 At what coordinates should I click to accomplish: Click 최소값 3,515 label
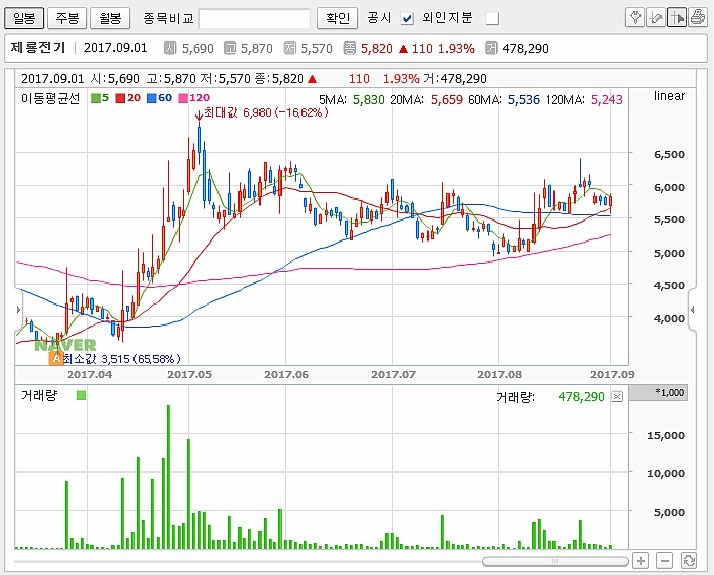pyautogui.click(x=122, y=359)
